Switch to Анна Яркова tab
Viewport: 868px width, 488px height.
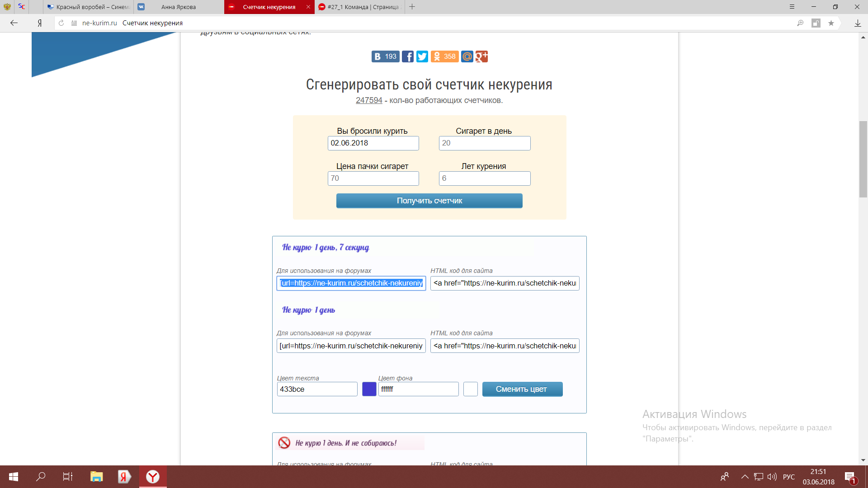pos(179,7)
